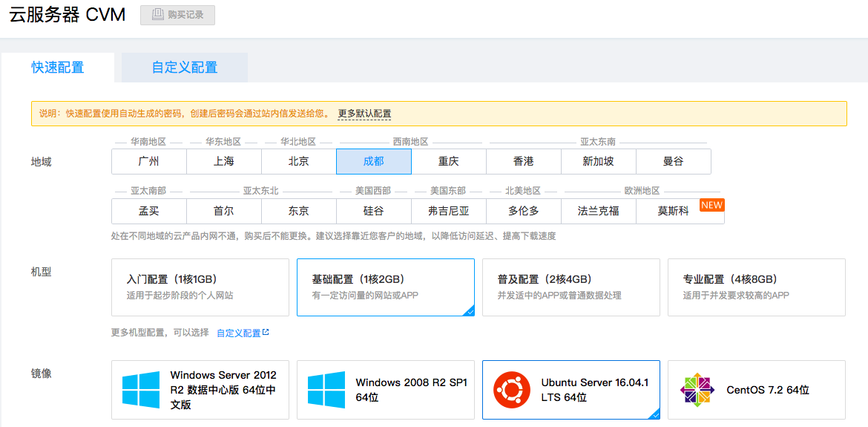This screenshot has height=427, width=868.
Task: Select the 入门配置 (1核1GB) option
Action: coord(200,287)
